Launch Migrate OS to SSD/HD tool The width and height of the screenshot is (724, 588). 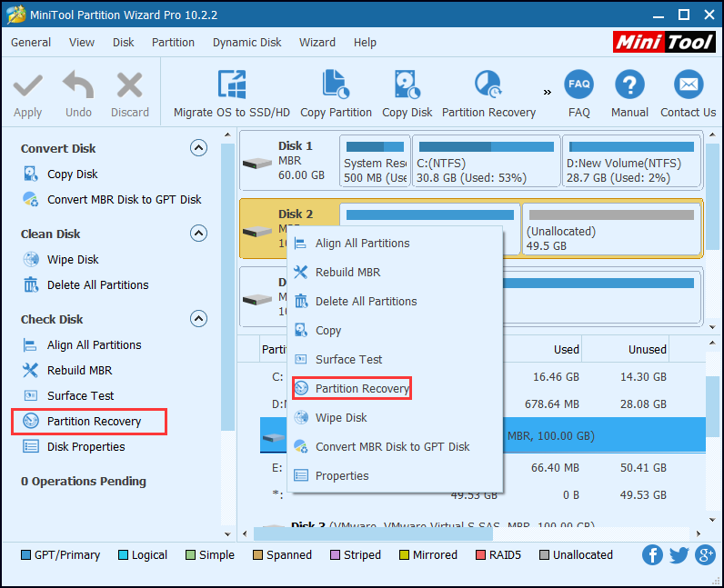coord(232,95)
